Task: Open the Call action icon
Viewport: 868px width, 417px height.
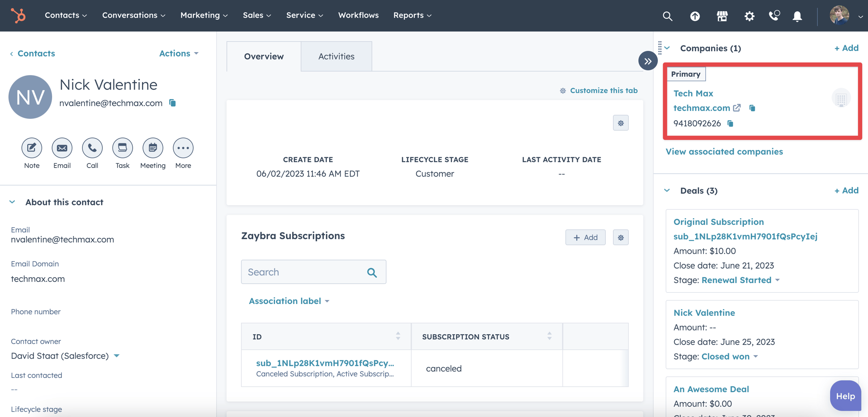Action: [x=92, y=148]
